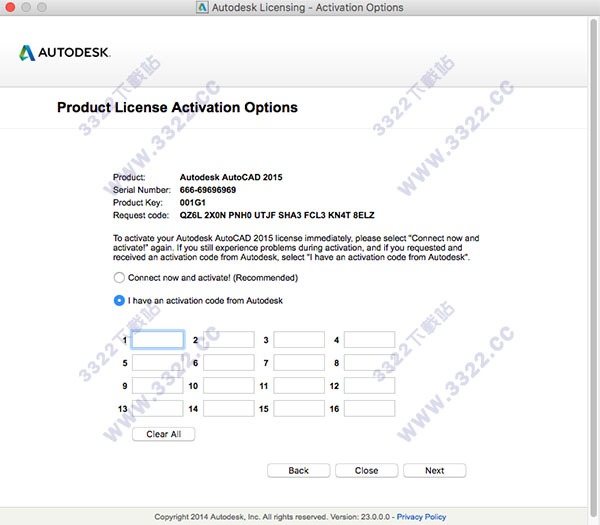Click activation code field 7

pyautogui.click(x=299, y=363)
